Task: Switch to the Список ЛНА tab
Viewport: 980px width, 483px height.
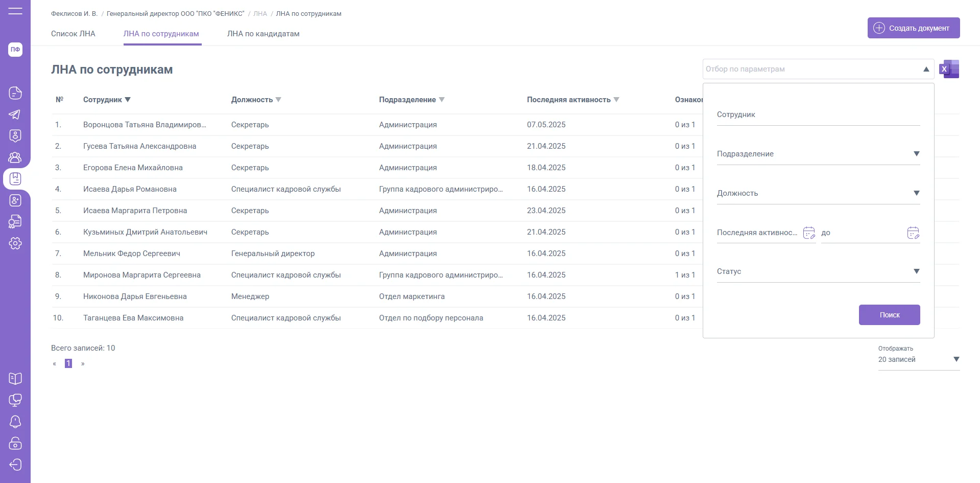Action: point(73,34)
